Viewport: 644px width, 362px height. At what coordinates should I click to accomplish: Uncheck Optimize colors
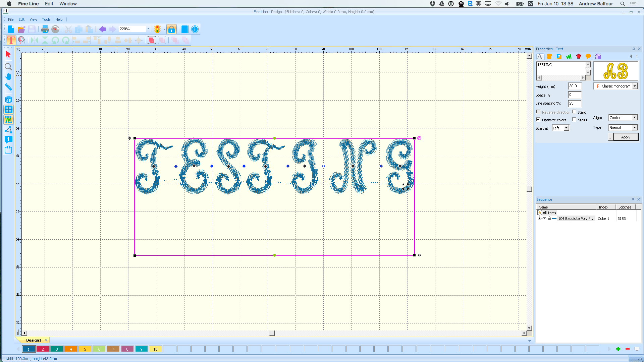[x=538, y=119]
